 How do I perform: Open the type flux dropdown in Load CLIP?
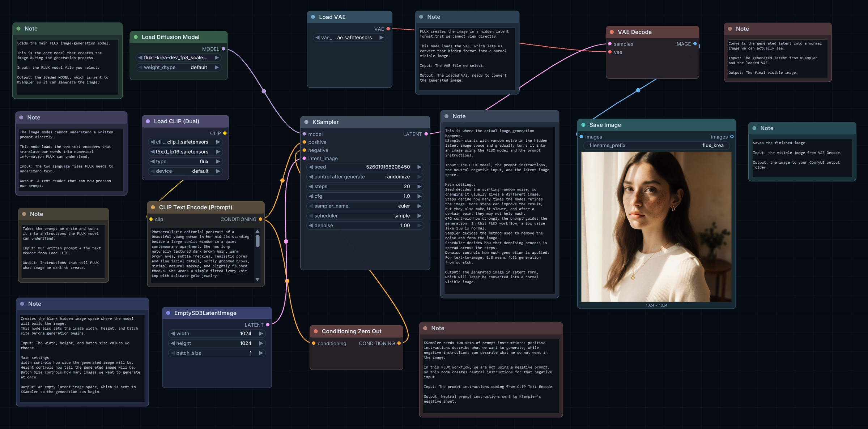(x=186, y=162)
